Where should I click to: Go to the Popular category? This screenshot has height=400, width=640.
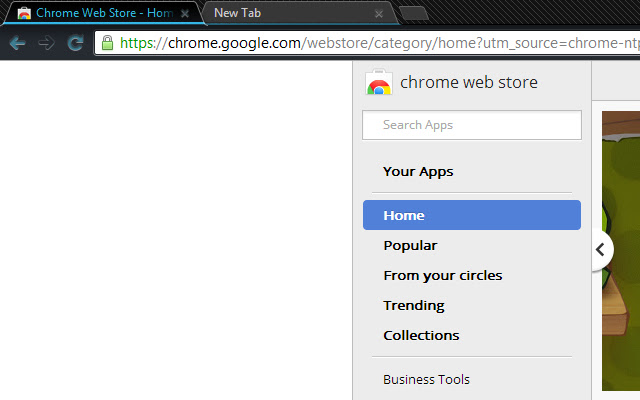pyautogui.click(x=410, y=245)
